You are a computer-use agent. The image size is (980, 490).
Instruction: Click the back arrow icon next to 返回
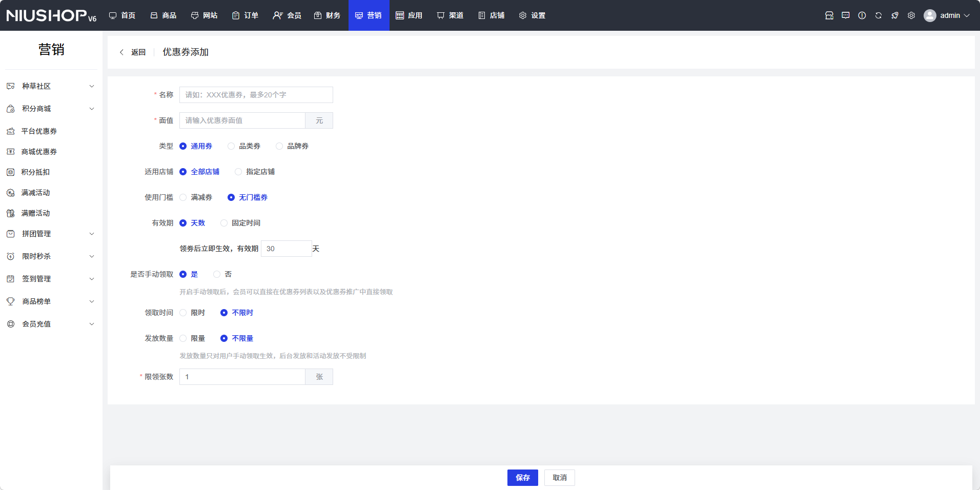[x=121, y=52]
